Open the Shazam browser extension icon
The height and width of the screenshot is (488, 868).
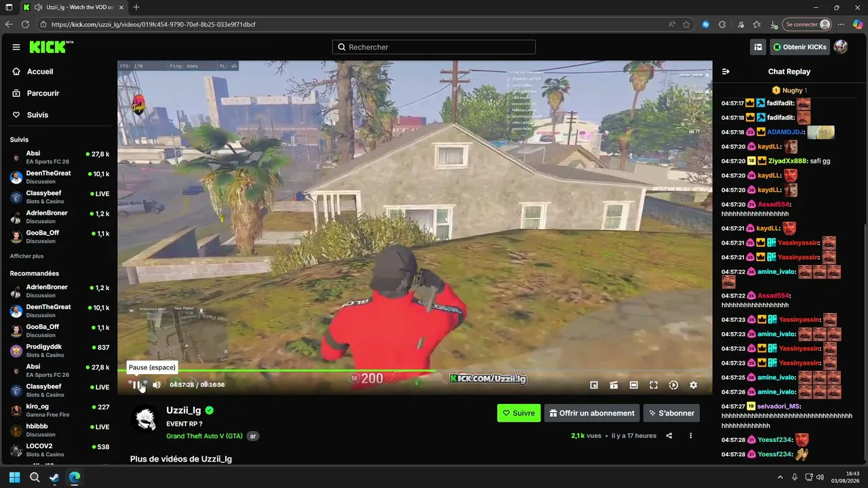706,24
